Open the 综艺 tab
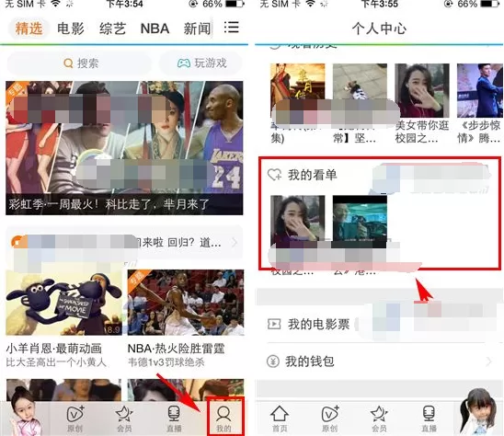Image resolution: width=504 pixels, height=436 pixels. pyautogui.click(x=112, y=29)
